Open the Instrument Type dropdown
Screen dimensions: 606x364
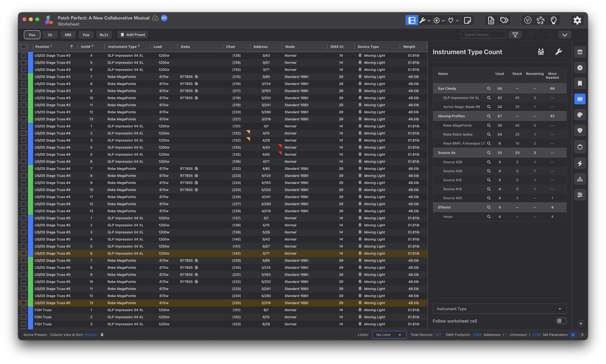pos(499,309)
